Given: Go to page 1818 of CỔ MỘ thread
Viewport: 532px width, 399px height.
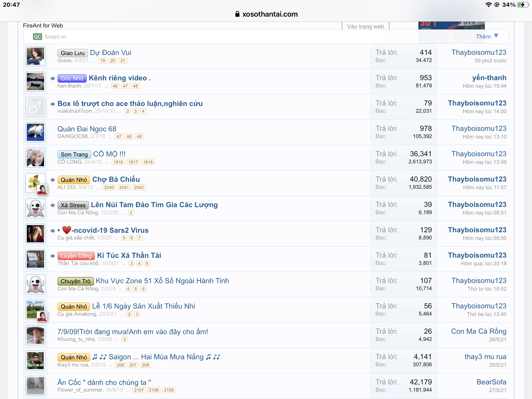Looking at the screenshot, I should [x=148, y=162].
